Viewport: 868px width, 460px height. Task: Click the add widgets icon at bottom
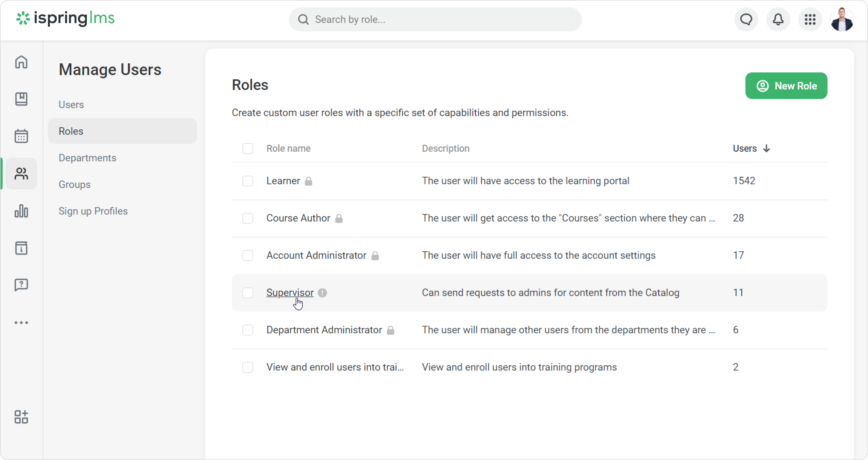(x=21, y=417)
